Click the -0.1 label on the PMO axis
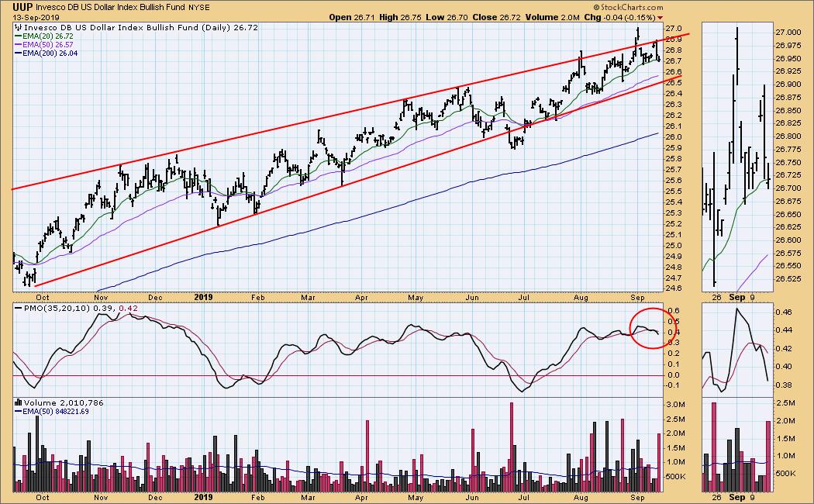Screen dimensions: 814x504 pyautogui.click(x=672, y=385)
